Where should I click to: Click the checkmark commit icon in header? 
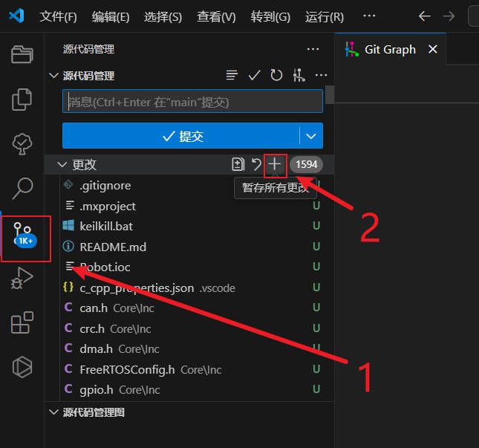pos(254,75)
